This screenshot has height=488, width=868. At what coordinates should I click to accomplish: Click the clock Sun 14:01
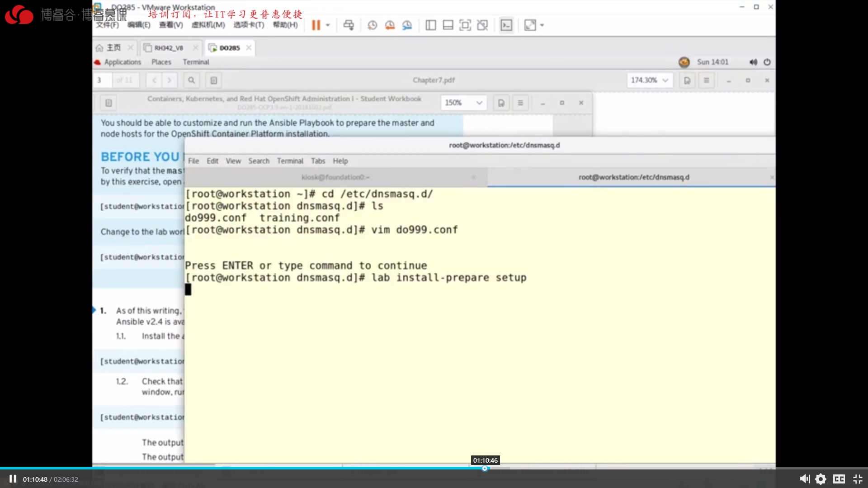712,62
